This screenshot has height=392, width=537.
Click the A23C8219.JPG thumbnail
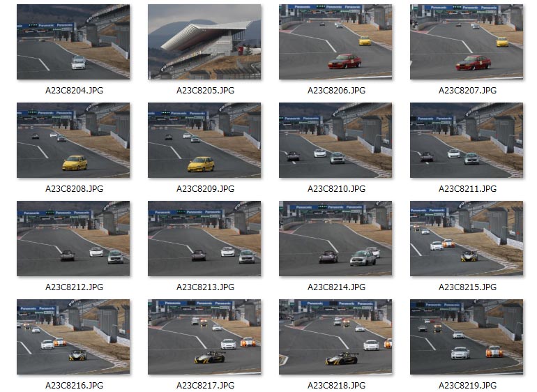coord(467,337)
